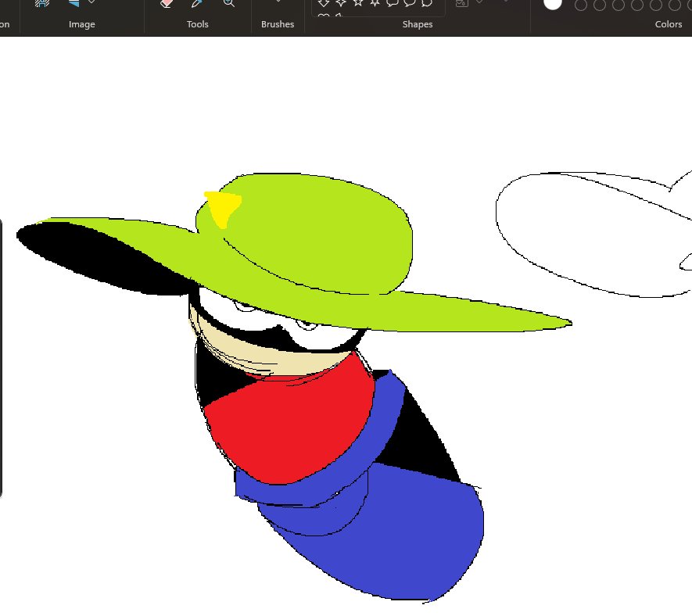Select the Color picker eyedropper tool
This screenshot has height=616, width=692.
pyautogui.click(x=197, y=2)
